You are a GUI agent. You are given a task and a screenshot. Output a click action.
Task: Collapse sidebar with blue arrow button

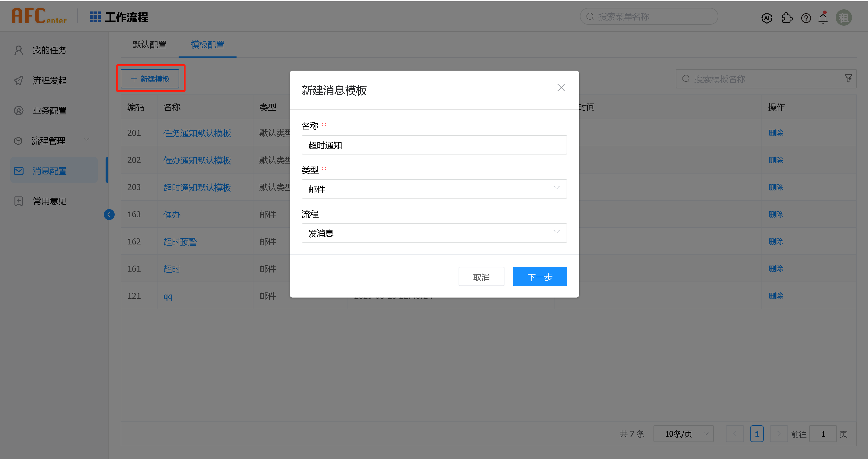[x=109, y=214]
